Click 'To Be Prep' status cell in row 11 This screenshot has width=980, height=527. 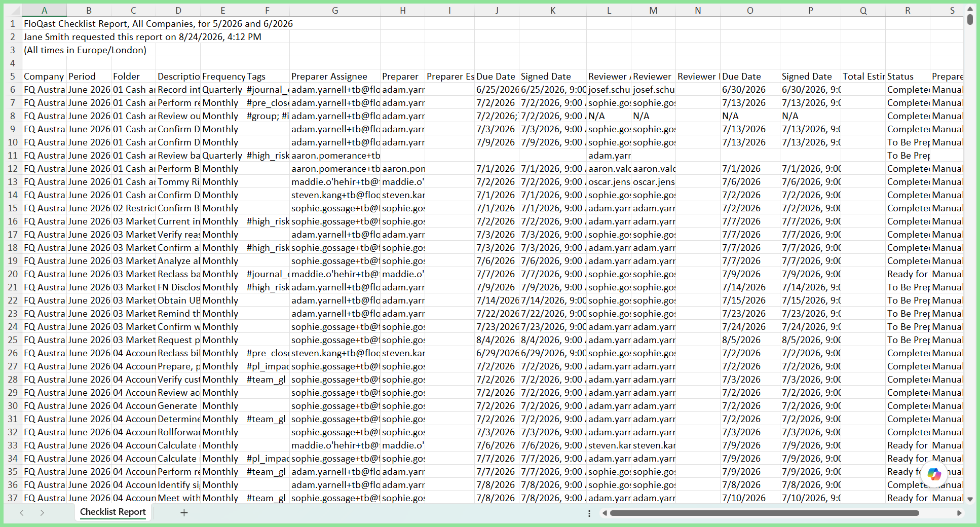908,156
